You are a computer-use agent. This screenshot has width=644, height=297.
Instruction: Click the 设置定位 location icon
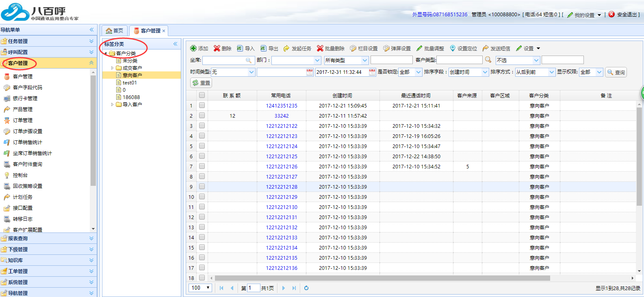pos(453,48)
